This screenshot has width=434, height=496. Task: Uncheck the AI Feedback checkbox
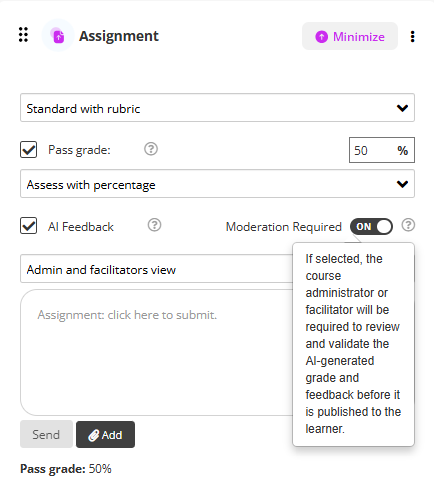coord(29,226)
